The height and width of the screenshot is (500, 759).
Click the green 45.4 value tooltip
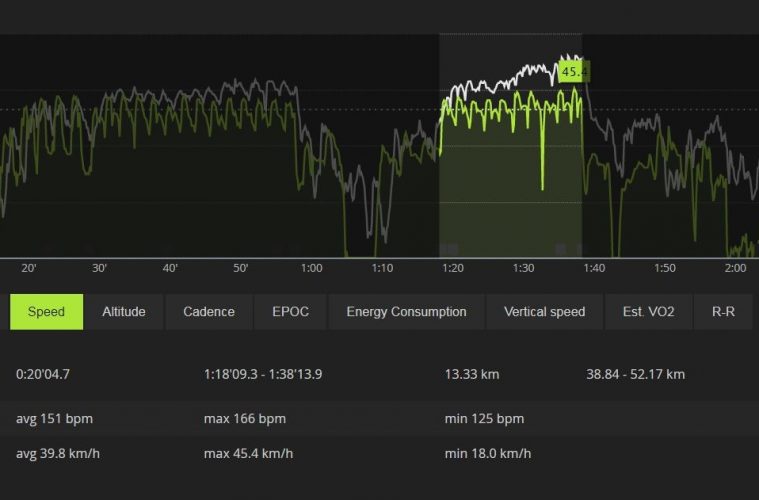point(574,72)
